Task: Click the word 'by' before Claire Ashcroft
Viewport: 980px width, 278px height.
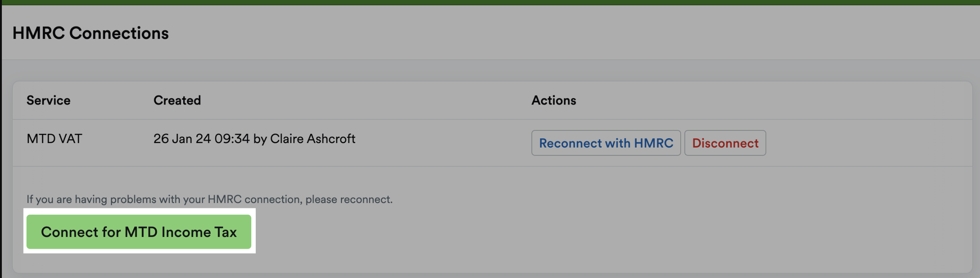Action: pos(260,139)
